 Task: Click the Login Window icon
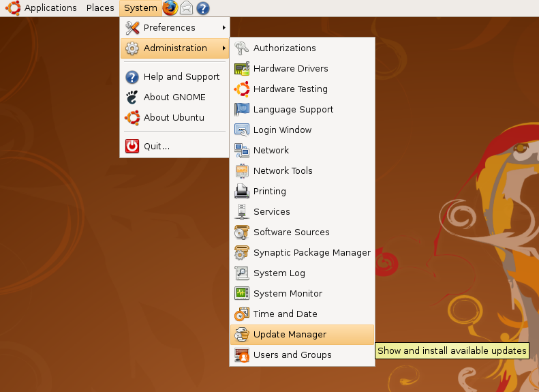click(x=242, y=130)
